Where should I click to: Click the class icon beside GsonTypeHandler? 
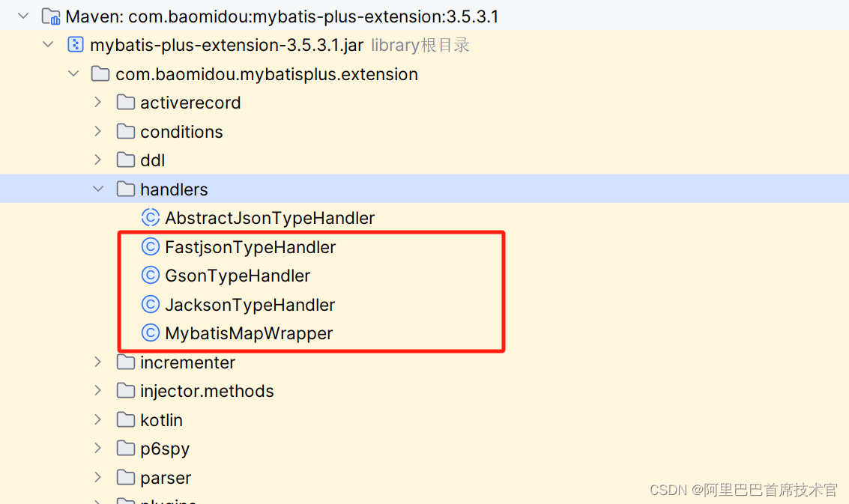coord(150,276)
